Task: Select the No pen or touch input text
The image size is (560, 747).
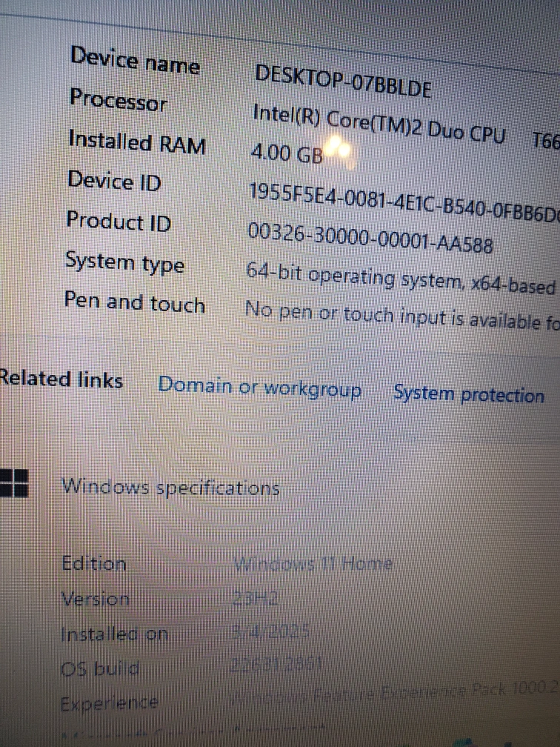Action: click(x=401, y=316)
